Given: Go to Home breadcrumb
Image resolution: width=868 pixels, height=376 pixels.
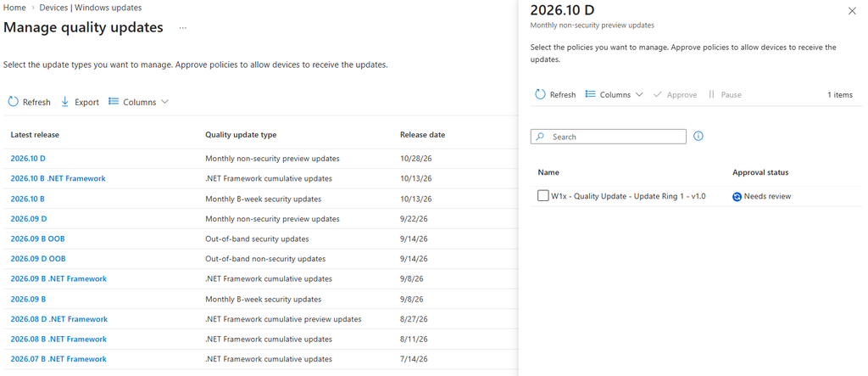Looking at the screenshot, I should click(14, 8).
